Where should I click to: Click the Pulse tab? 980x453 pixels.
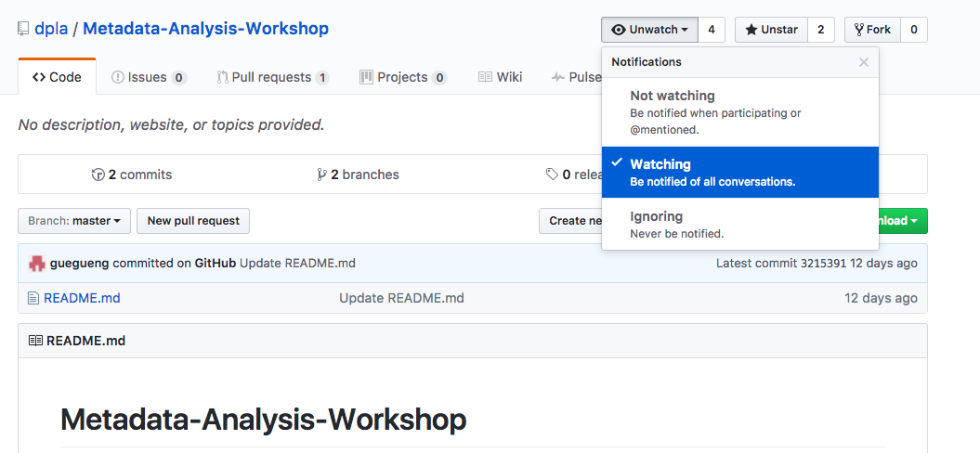pos(576,77)
